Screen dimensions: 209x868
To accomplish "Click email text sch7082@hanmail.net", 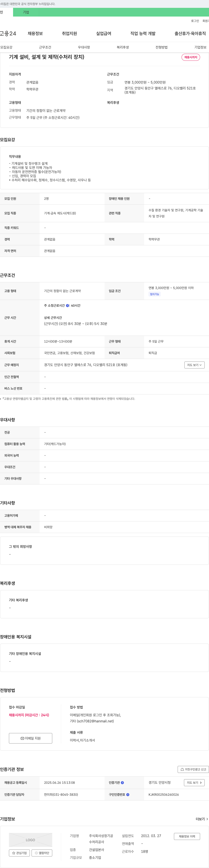I will (95, 721).
